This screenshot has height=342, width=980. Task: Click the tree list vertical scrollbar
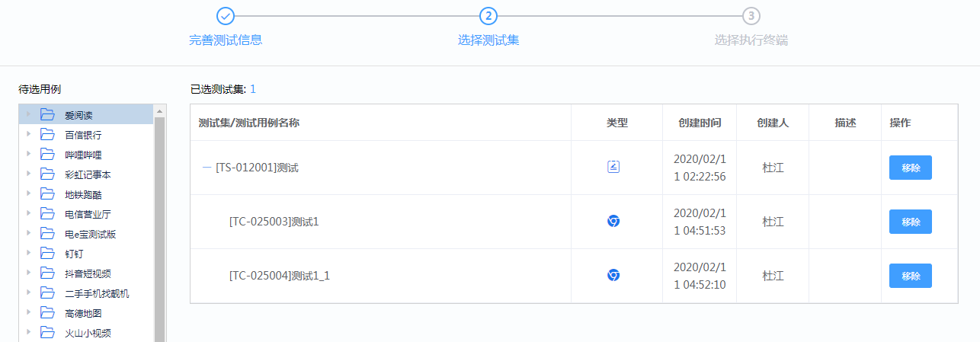pyautogui.click(x=160, y=229)
